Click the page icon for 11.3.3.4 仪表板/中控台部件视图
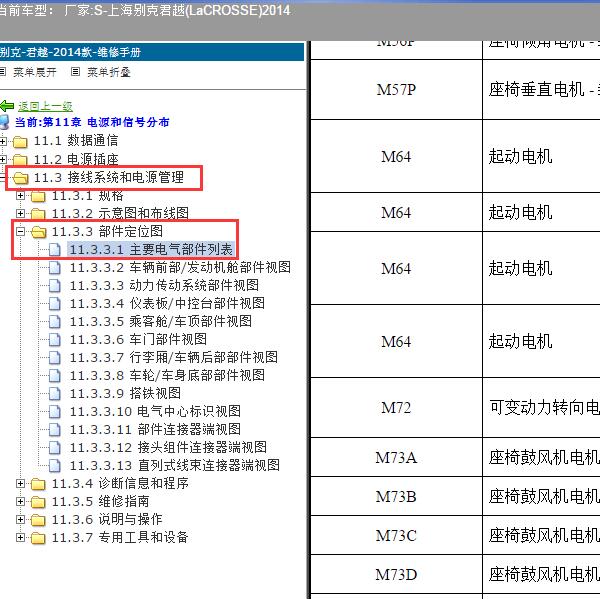This screenshot has height=599, width=600. (55, 304)
